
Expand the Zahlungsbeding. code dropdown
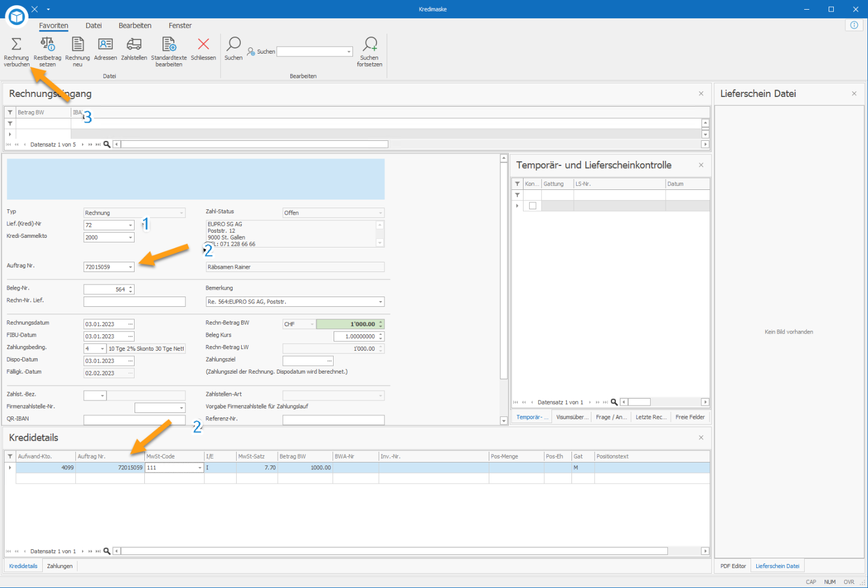(x=103, y=348)
